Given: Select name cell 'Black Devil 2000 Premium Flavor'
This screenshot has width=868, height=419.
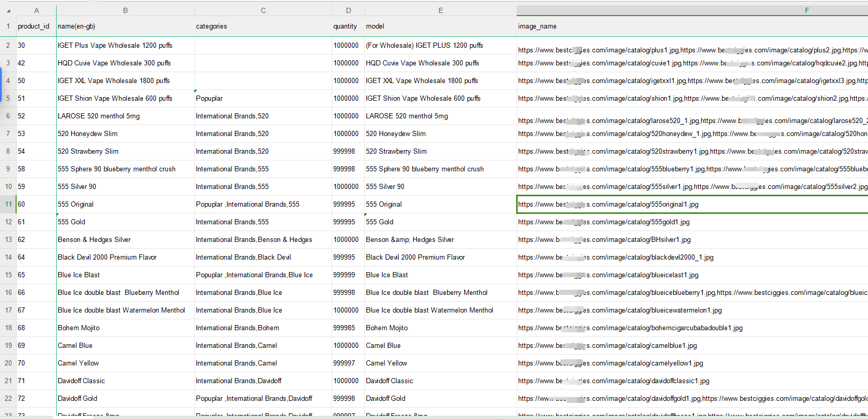Looking at the screenshot, I should (x=125, y=257).
